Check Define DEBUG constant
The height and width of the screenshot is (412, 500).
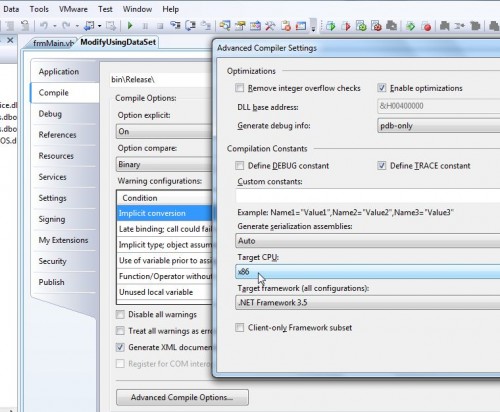[239, 165]
